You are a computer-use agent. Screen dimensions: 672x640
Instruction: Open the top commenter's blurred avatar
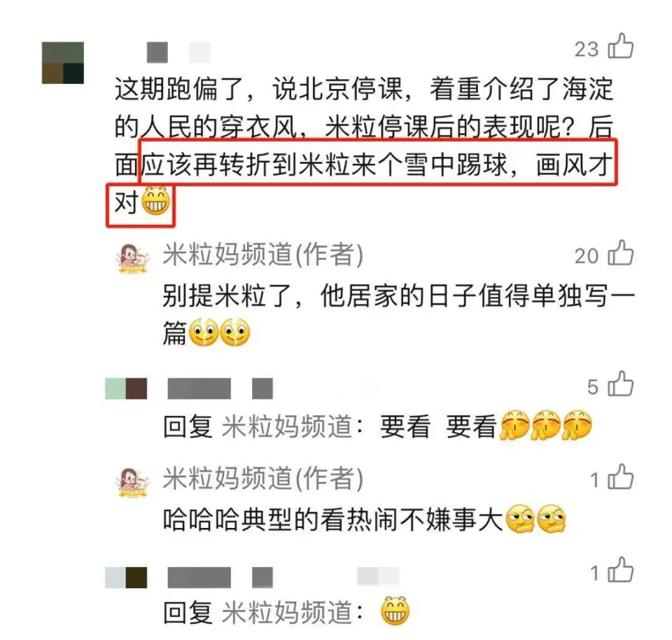coord(63,62)
